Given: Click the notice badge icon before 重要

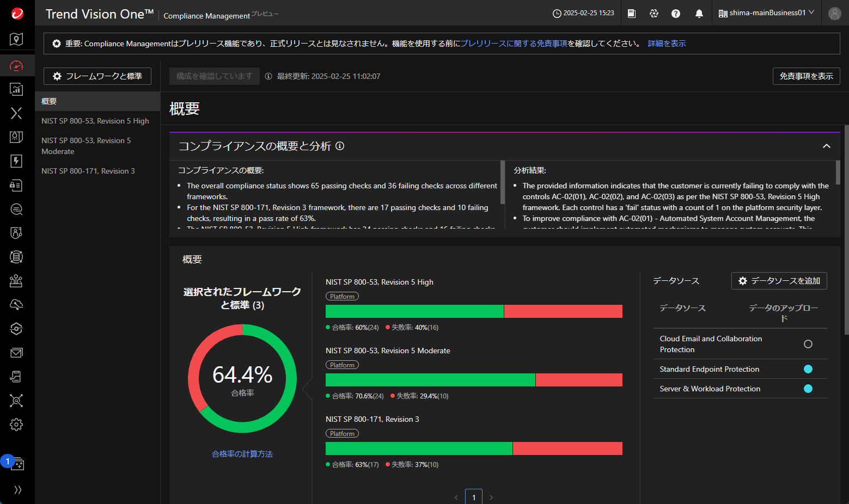Looking at the screenshot, I should (x=57, y=44).
